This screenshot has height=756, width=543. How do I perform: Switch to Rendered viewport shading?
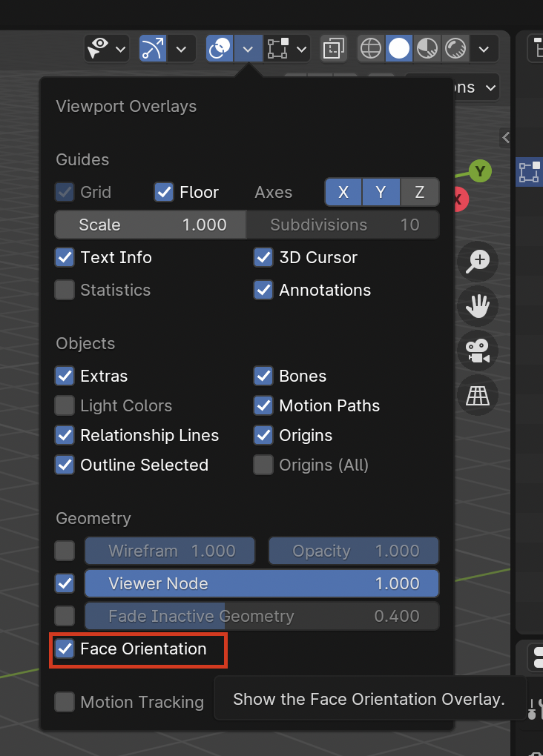pos(455,50)
